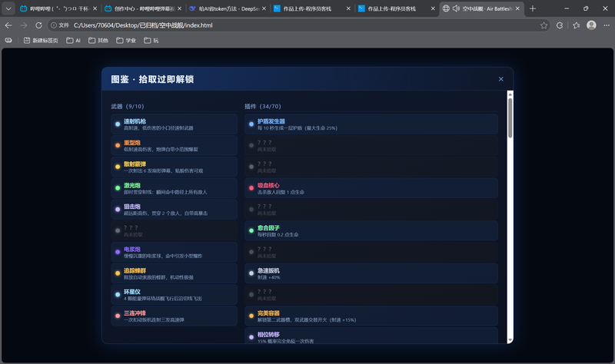Select the 护盾发生器 plugin entry
The image size is (615, 364).
(371, 124)
